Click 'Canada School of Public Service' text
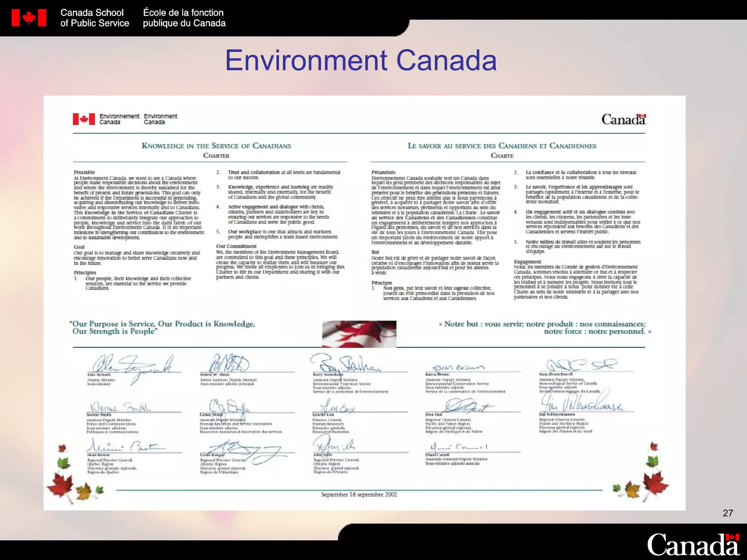Screen dimensions: 747x560 click(95, 18)
